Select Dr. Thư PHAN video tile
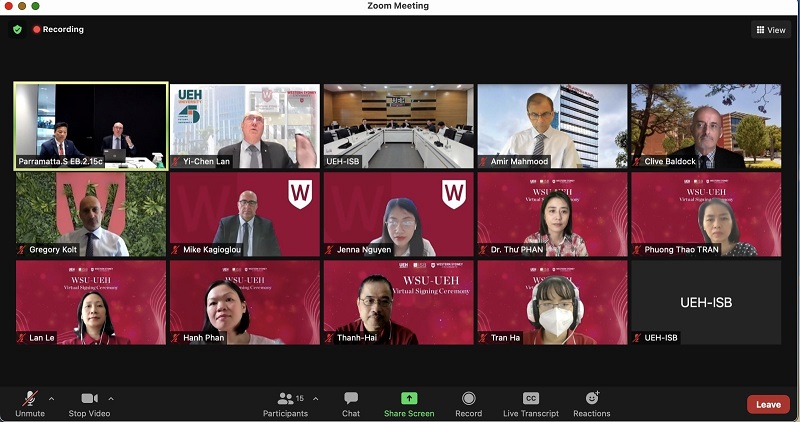The image size is (800, 422). pos(553,214)
